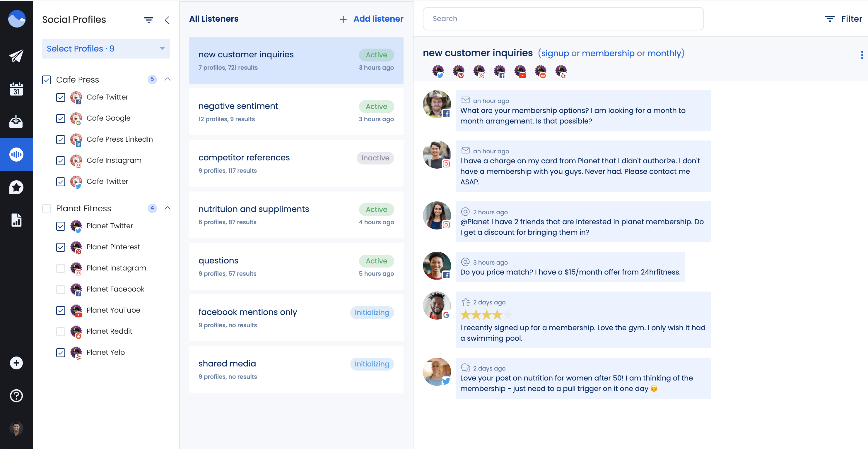Open the three-dot menu for new customer inquiries
868x449 pixels.
click(x=862, y=54)
